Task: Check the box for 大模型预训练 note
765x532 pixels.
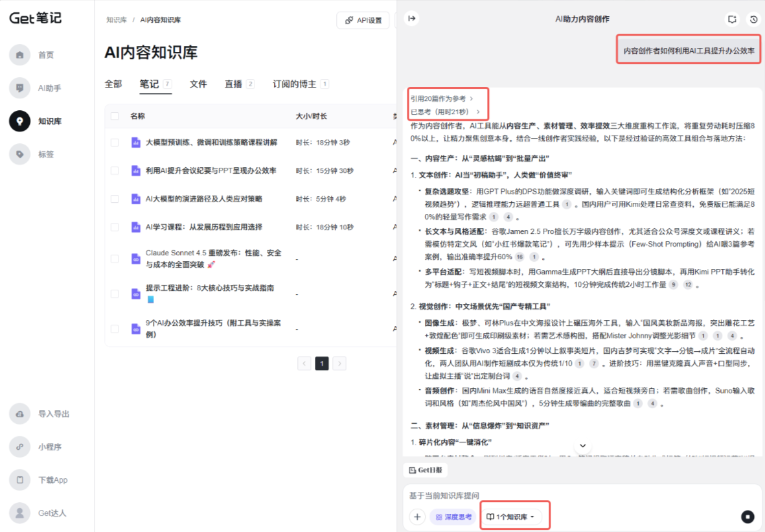Action: coord(115,143)
